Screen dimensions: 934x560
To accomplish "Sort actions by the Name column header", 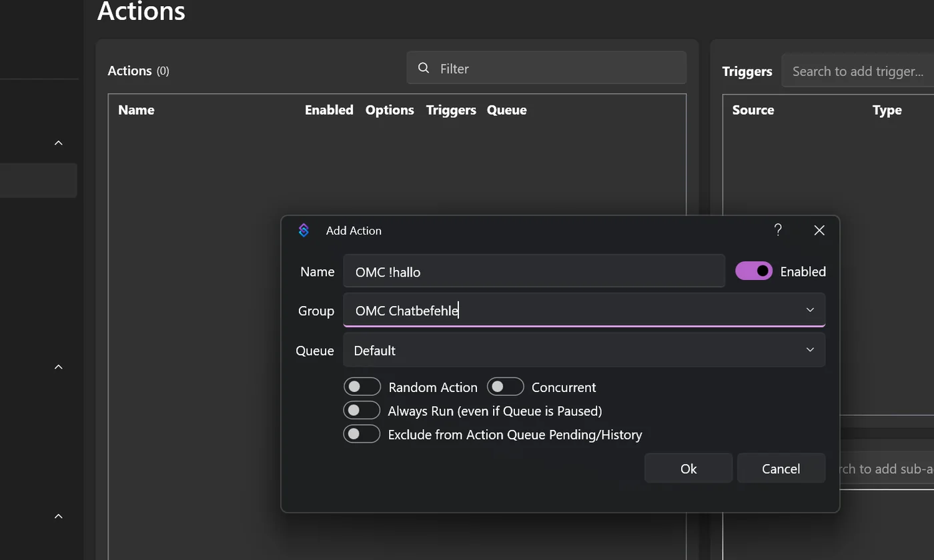I will (x=136, y=110).
